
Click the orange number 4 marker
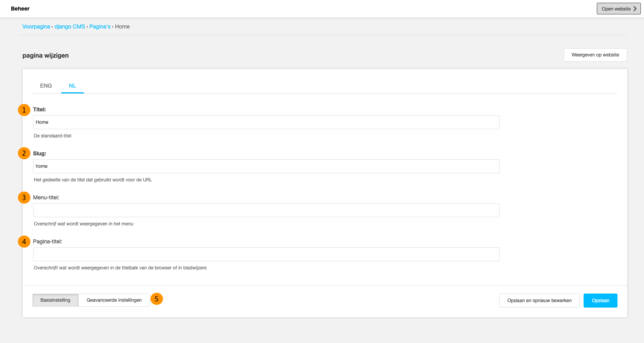click(24, 242)
